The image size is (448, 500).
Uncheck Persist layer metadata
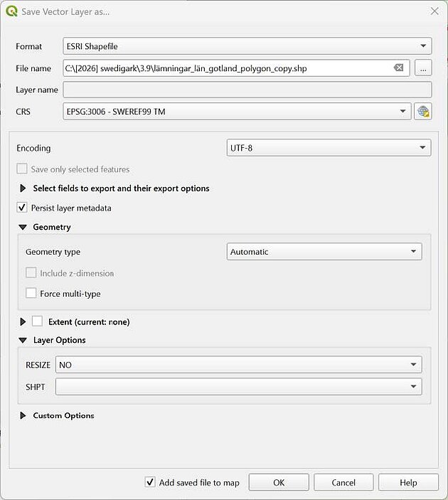[x=21, y=208]
